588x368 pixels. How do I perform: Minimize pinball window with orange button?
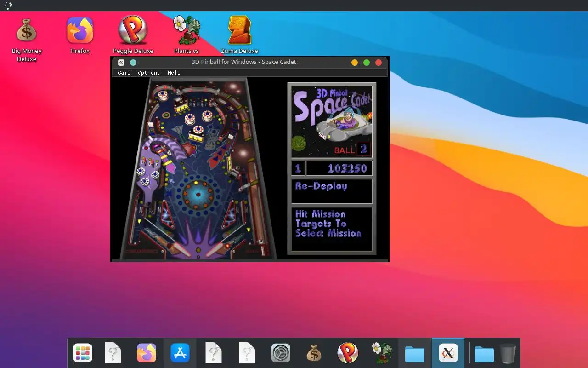[x=355, y=63]
